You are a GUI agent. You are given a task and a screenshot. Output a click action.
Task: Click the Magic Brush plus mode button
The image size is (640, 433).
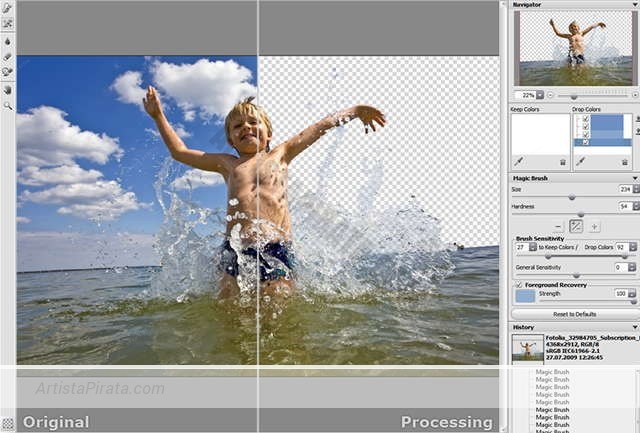coord(593,226)
